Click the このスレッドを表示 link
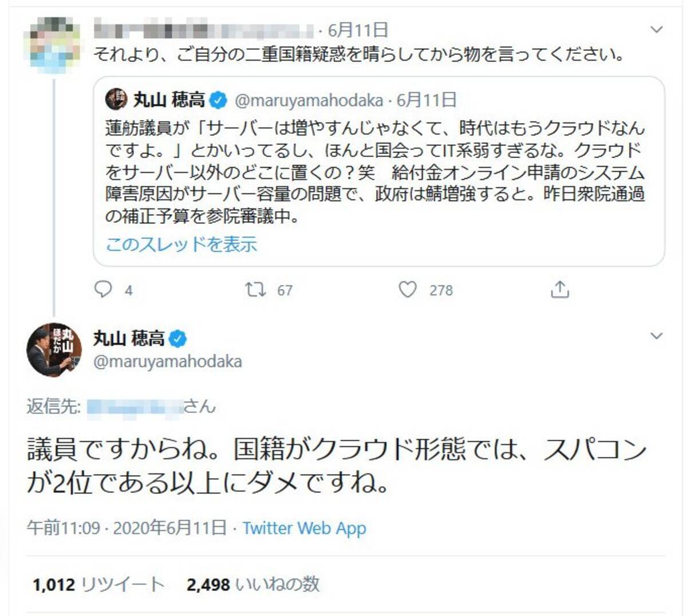This screenshot has width=687, height=616. coord(181,244)
